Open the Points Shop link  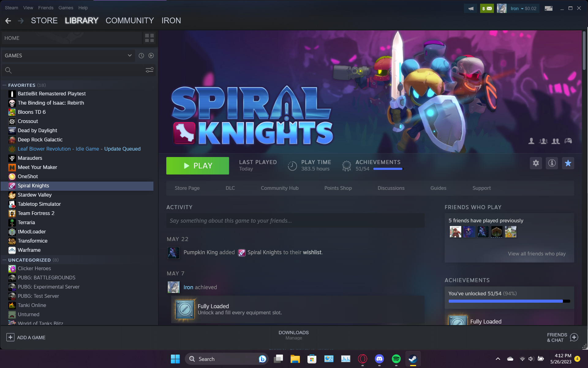pyautogui.click(x=338, y=188)
